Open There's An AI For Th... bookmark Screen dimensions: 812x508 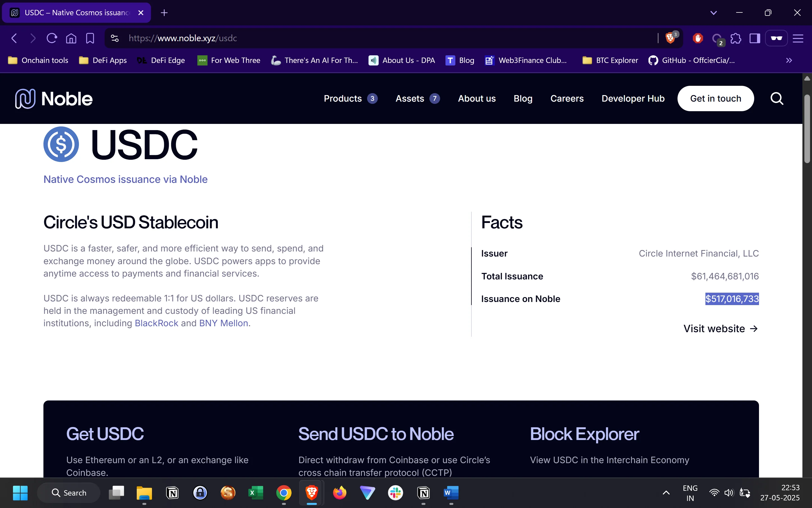(314, 60)
